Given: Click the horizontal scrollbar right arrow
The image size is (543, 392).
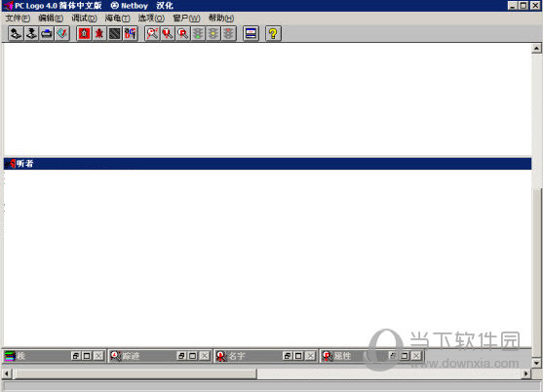Looking at the screenshot, I should coord(526,373).
